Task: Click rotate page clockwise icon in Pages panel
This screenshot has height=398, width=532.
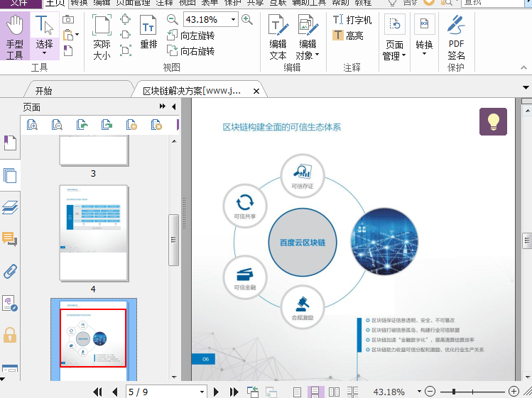Action: 107,125
